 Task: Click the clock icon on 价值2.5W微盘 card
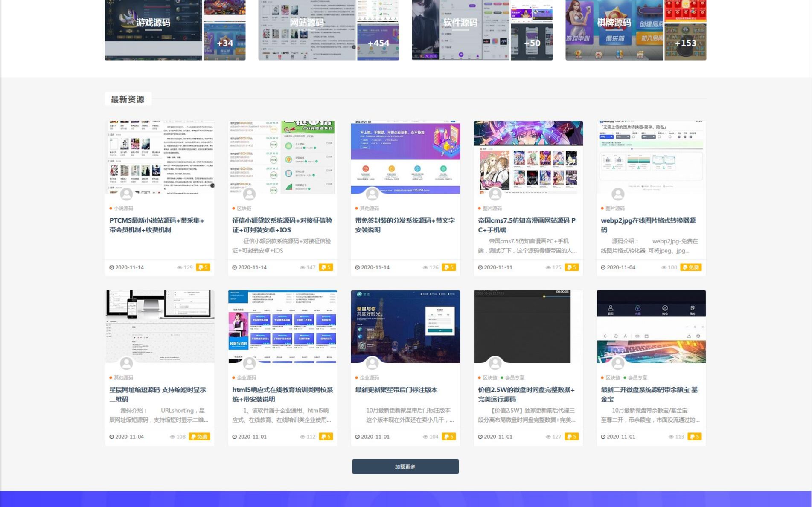[x=480, y=437]
